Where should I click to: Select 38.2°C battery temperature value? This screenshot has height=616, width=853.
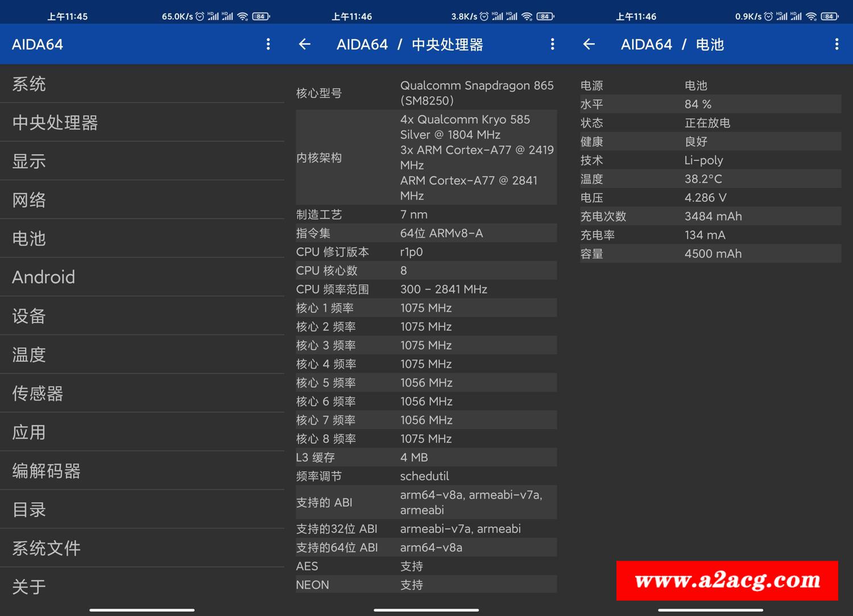pos(703,179)
